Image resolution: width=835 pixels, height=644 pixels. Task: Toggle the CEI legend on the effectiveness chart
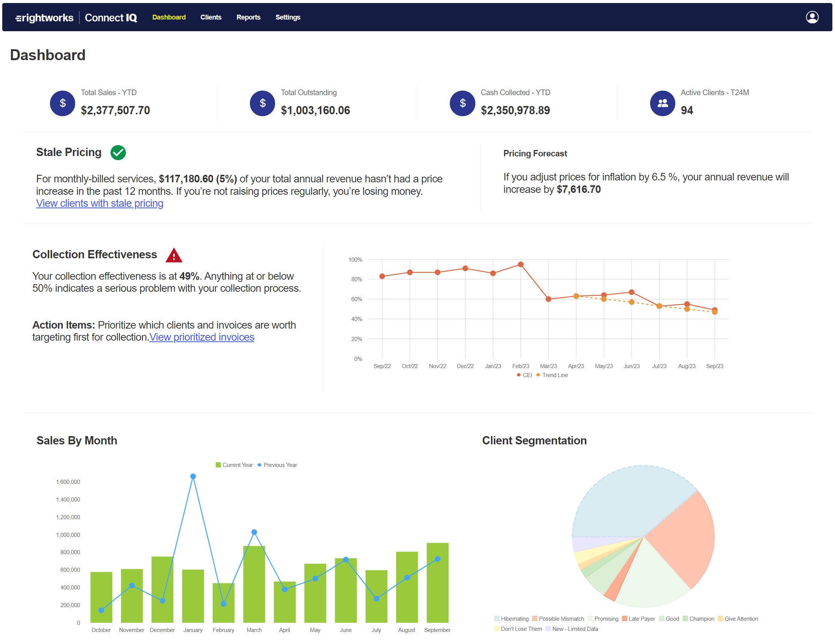click(523, 375)
